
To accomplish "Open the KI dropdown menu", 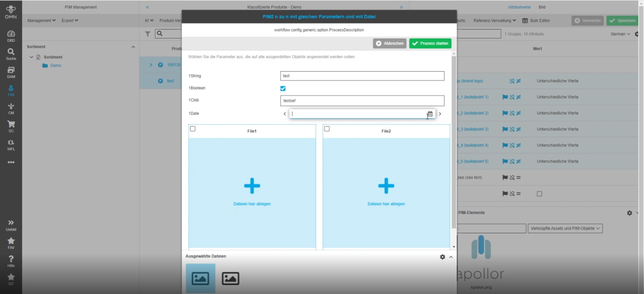I will coord(149,21).
